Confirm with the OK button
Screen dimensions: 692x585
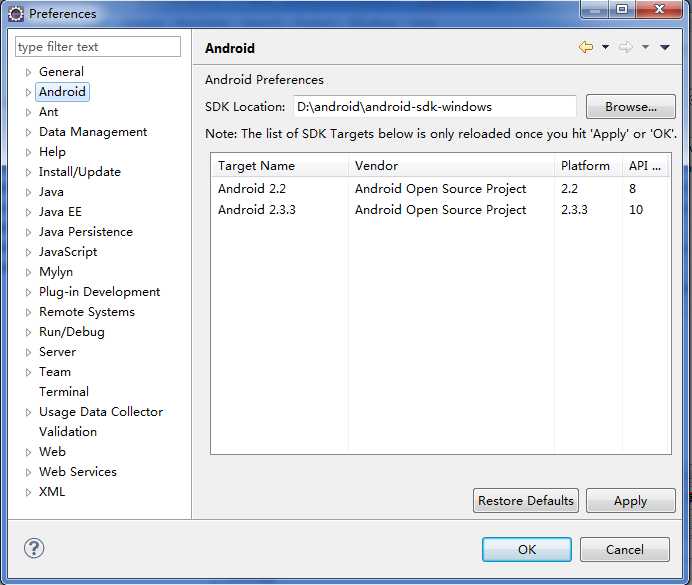(x=527, y=550)
